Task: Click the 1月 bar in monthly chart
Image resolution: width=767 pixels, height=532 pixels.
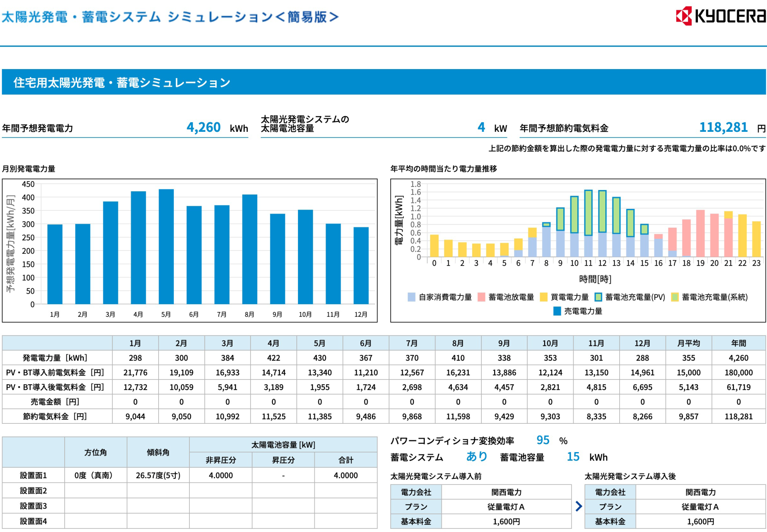Action: coord(55,264)
